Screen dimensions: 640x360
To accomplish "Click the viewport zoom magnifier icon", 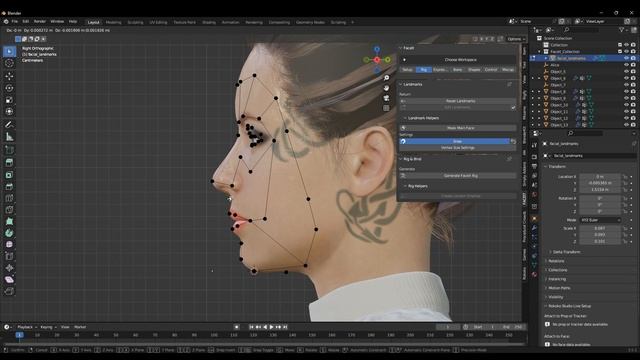I will [386, 78].
